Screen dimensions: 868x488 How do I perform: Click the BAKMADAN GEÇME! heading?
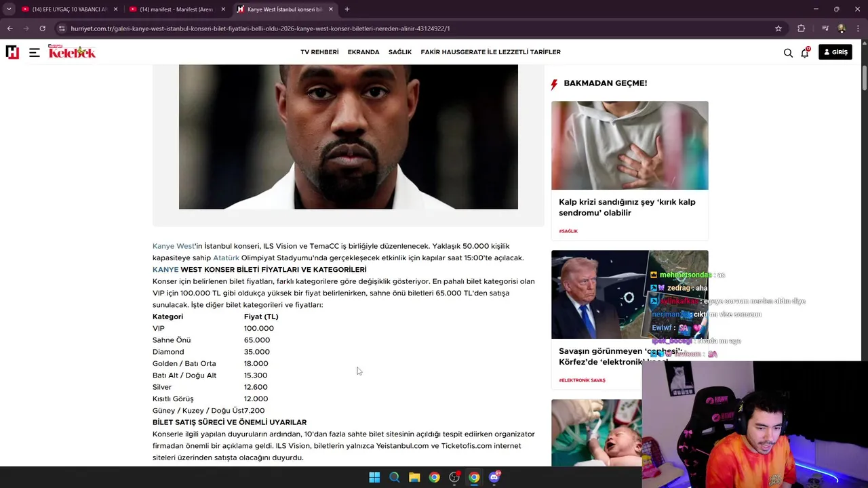tap(605, 83)
